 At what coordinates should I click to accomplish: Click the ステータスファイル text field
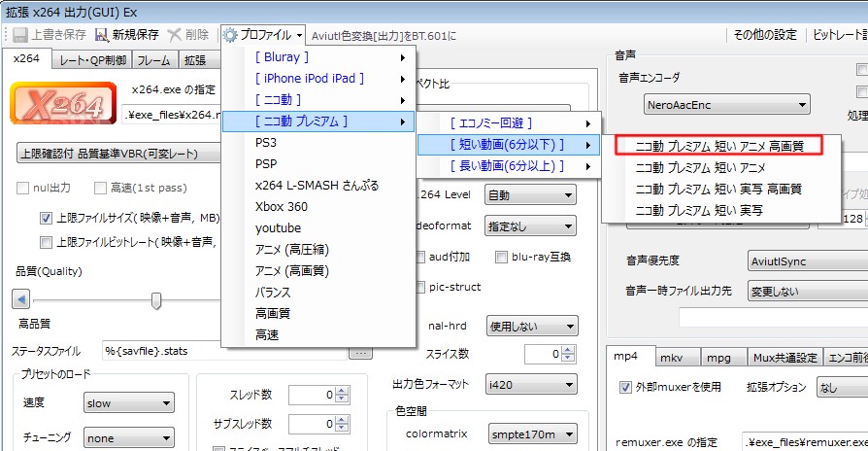223,351
